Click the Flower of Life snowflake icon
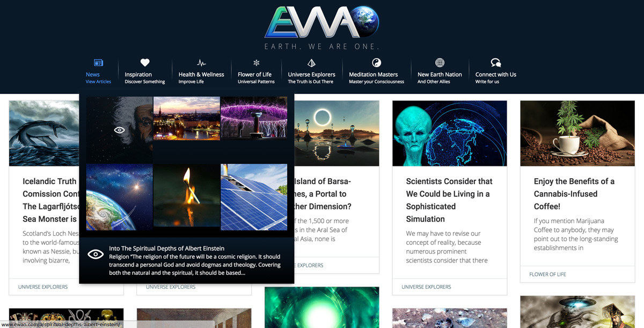The width and height of the screenshot is (644, 328). click(257, 63)
